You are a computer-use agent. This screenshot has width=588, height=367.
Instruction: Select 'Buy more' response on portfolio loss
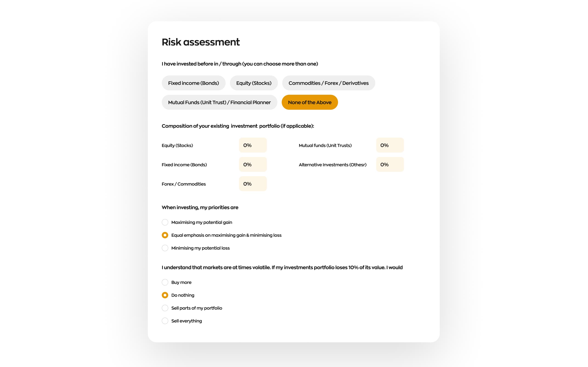[165, 282]
